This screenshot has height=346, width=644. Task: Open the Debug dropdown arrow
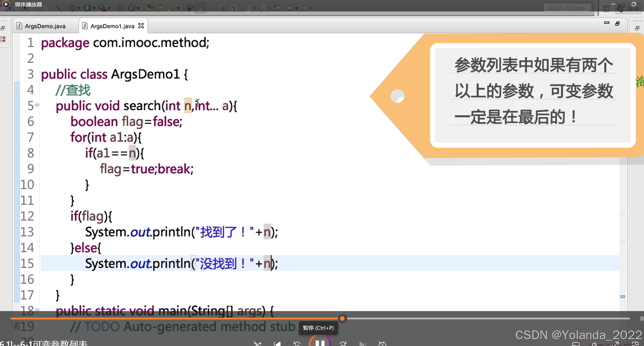pos(79,8)
